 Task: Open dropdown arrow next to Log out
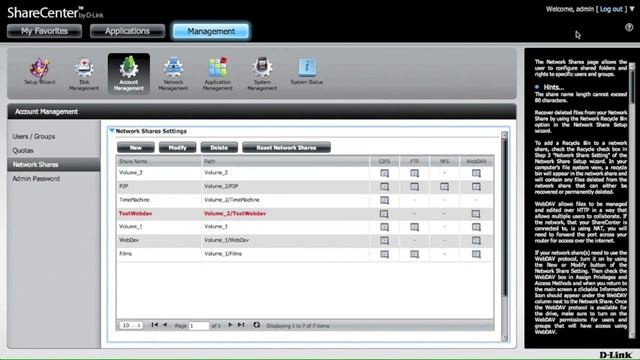coord(632,9)
